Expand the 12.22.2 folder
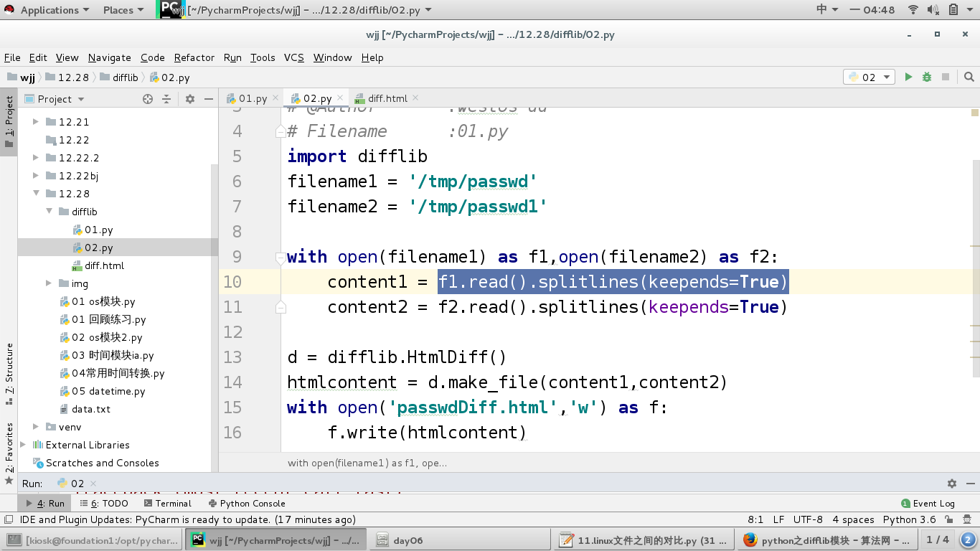980x551 pixels. click(x=36, y=158)
